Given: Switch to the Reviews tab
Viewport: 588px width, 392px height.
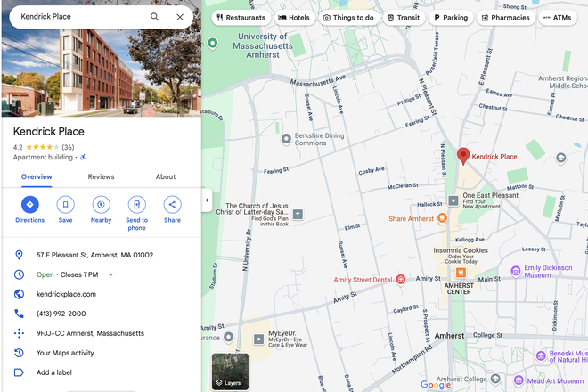Looking at the screenshot, I should click(x=101, y=176).
